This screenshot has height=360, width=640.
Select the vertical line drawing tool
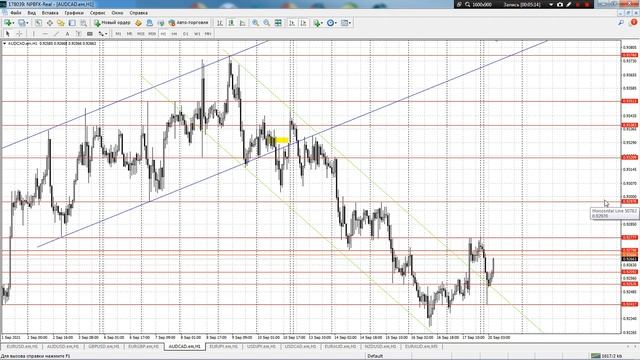[x=33, y=33]
